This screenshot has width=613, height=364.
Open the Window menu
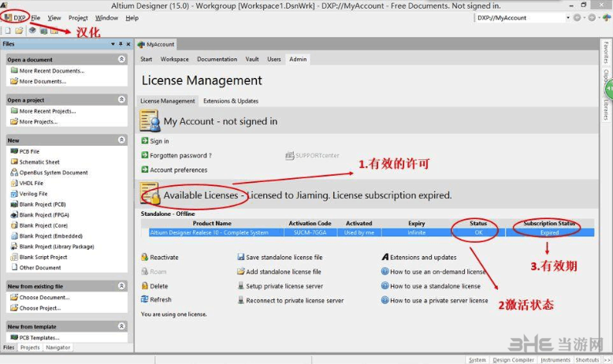(x=106, y=17)
